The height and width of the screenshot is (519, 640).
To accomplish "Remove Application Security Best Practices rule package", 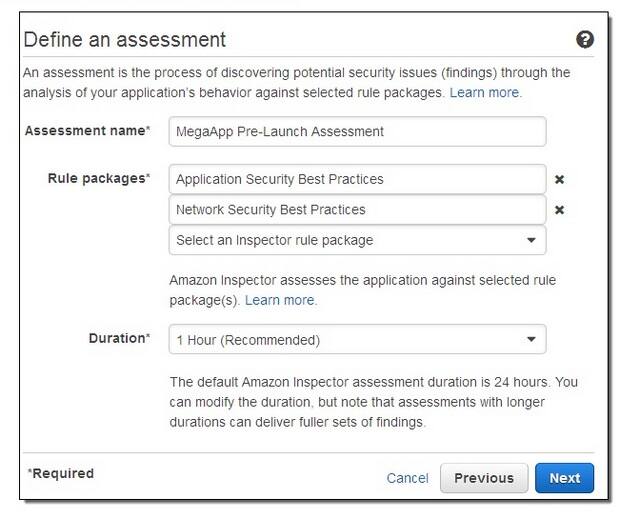I will [560, 180].
